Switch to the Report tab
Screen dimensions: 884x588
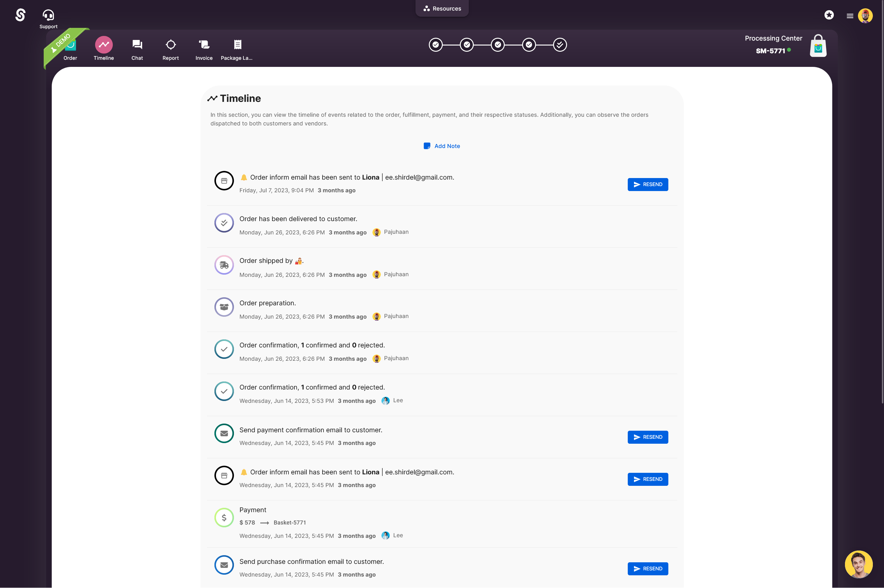170,49
